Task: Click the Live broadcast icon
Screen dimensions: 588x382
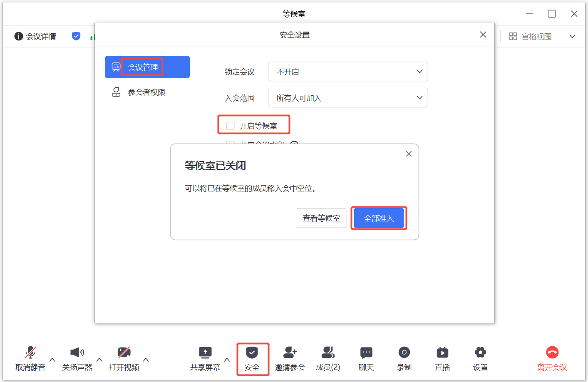Action: 442,353
